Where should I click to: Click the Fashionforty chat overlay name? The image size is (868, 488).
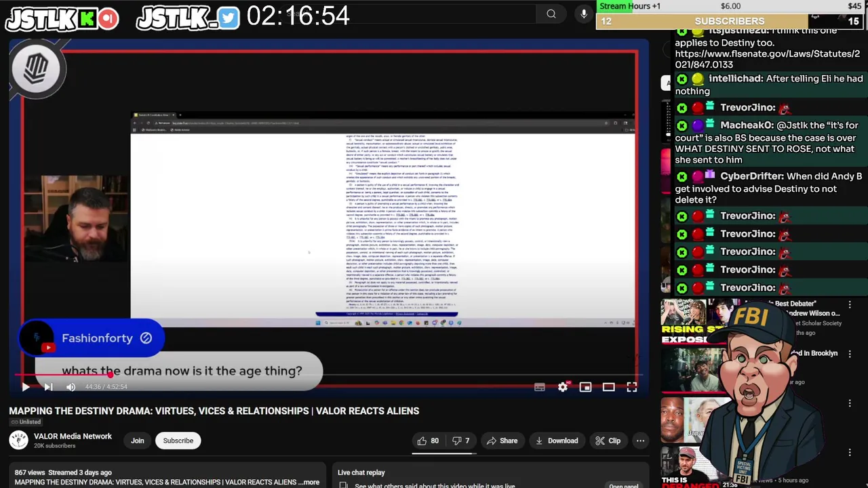tap(97, 338)
